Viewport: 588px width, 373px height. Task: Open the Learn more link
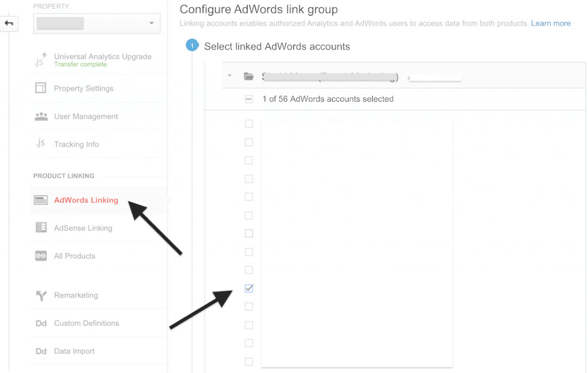[551, 23]
